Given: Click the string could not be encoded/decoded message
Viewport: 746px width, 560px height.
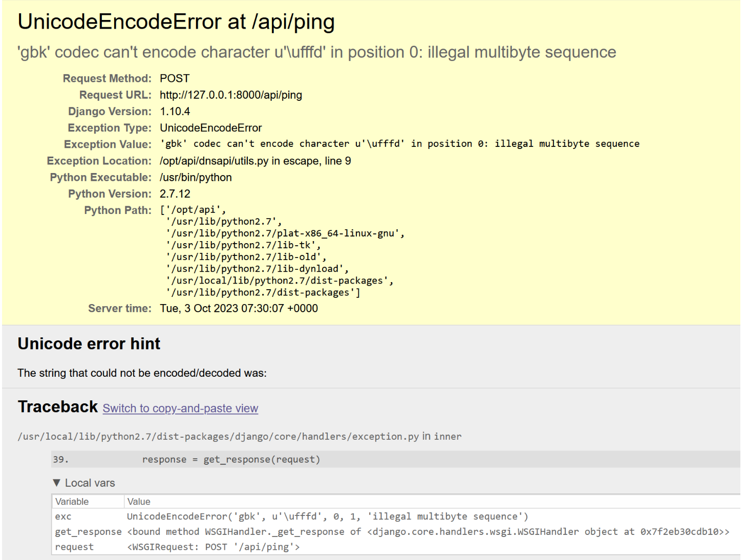Looking at the screenshot, I should [142, 373].
